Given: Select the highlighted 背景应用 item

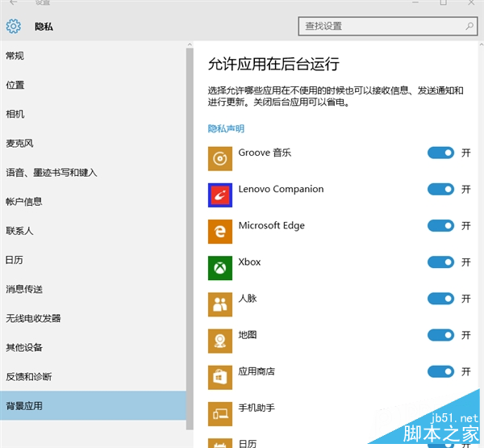Looking at the screenshot, I should [93, 406].
